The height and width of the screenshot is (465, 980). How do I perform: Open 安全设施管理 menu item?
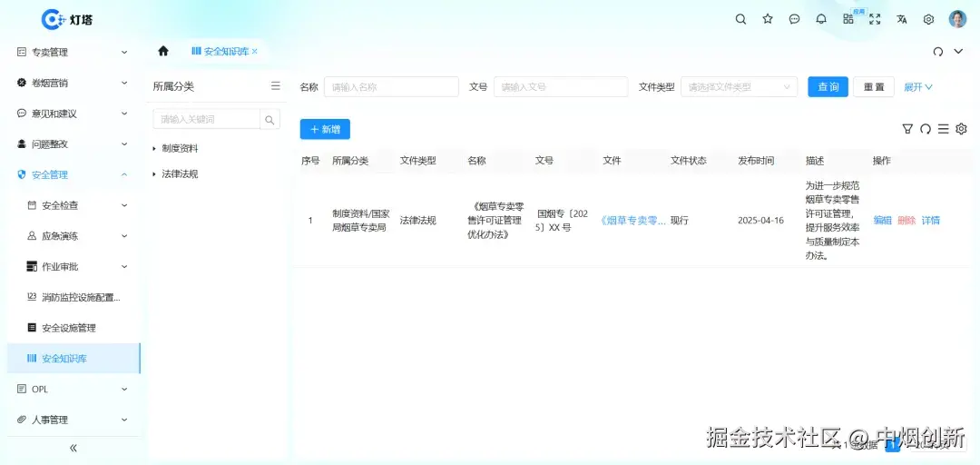(72, 328)
